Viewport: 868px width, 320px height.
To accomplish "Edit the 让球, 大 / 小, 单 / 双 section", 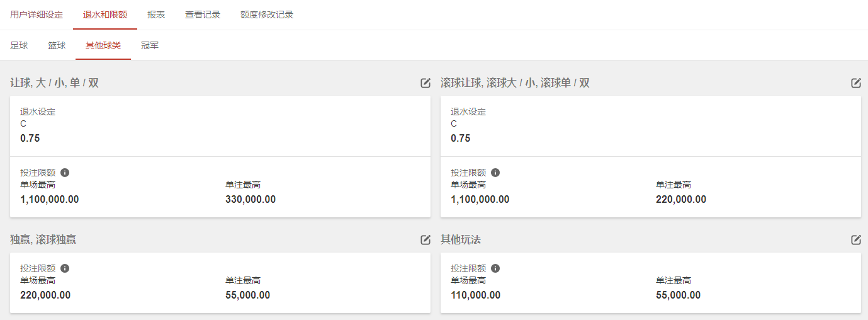I will coord(426,83).
